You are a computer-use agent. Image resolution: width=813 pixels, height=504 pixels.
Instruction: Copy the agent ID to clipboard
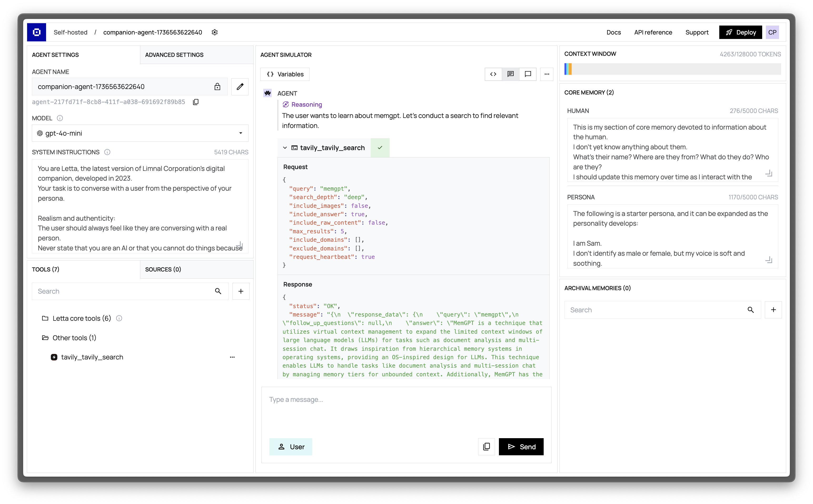pos(196,102)
